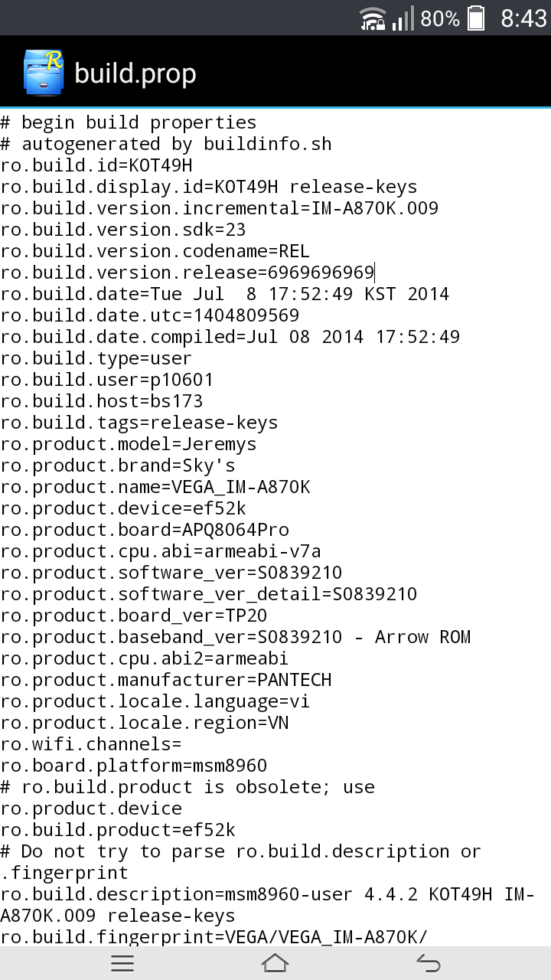Image resolution: width=551 pixels, height=980 pixels.
Task: Tap the back navigation arrow
Action: point(429,963)
